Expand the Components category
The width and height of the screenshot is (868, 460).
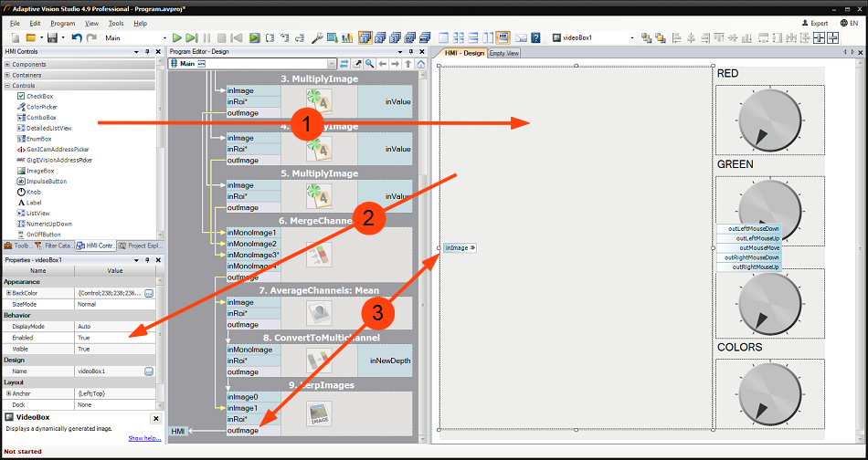8,65
